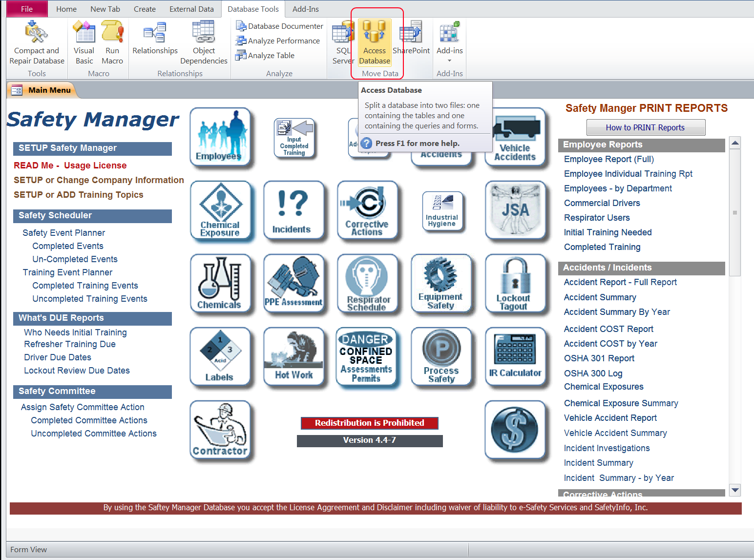The width and height of the screenshot is (754, 560).
Task: Select the Main Menu form tab
Action: click(x=42, y=90)
